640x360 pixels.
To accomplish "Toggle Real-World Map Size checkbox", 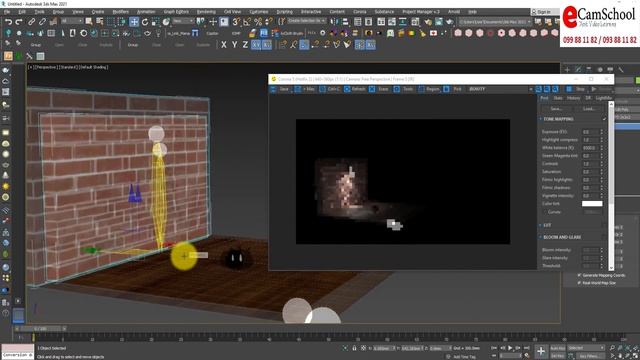I will click(579, 282).
